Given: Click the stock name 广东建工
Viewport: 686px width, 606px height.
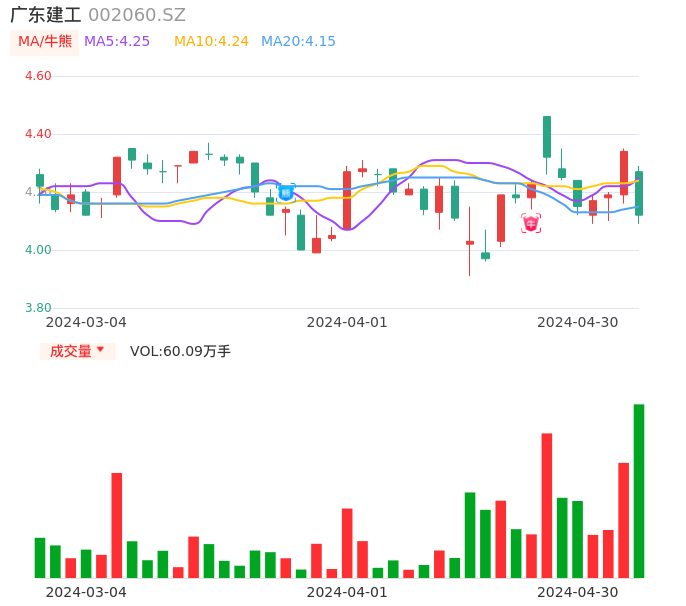Looking at the screenshot, I should [x=46, y=15].
